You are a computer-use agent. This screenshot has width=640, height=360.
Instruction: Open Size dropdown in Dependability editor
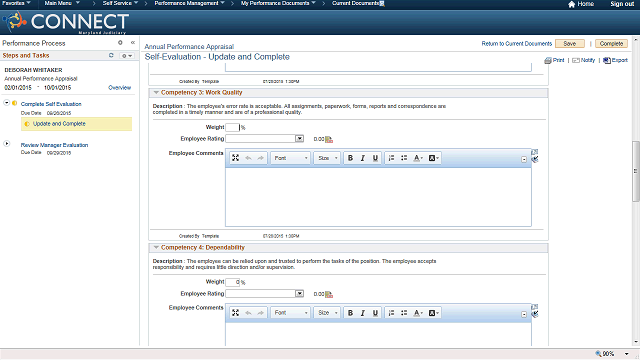(x=327, y=313)
